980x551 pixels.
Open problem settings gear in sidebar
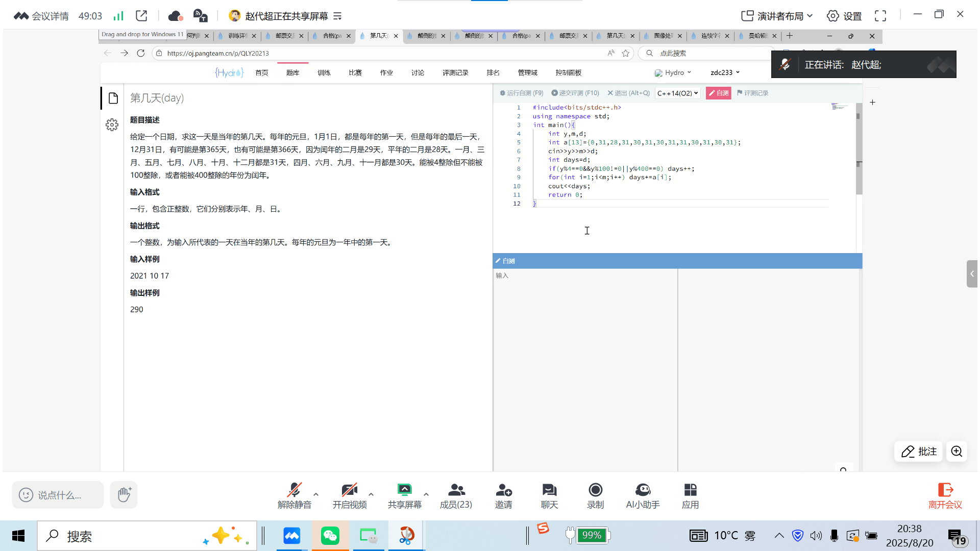[x=112, y=125]
